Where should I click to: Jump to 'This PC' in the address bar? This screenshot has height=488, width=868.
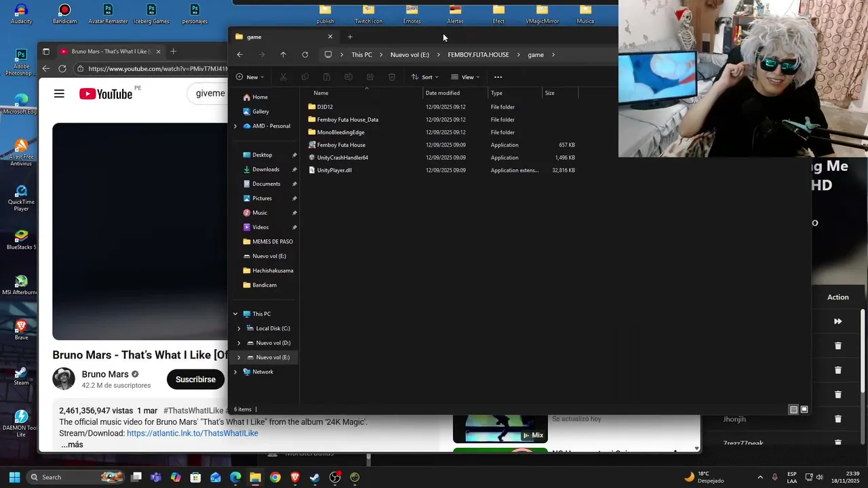tap(361, 55)
